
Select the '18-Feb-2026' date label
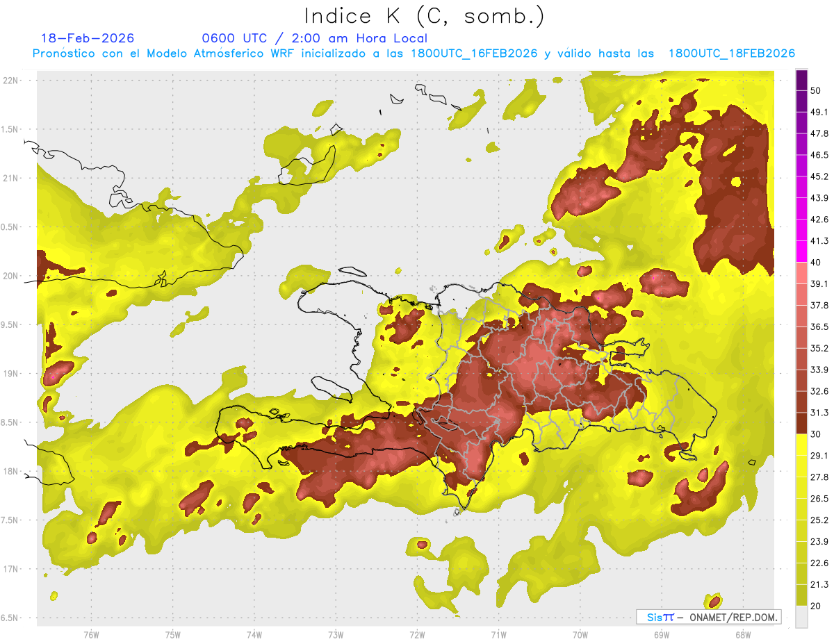point(88,38)
